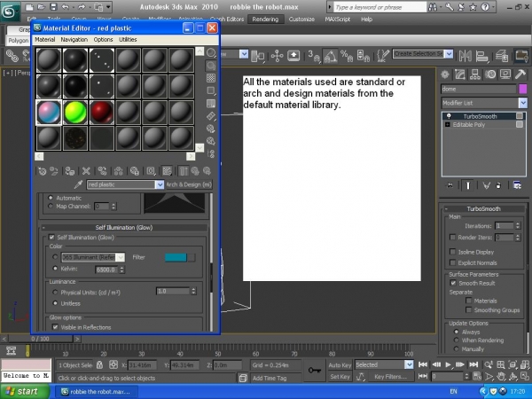Screen dimensions: 532x399
Task: Toggle Explicit Normals checkbox
Action: [452, 262]
